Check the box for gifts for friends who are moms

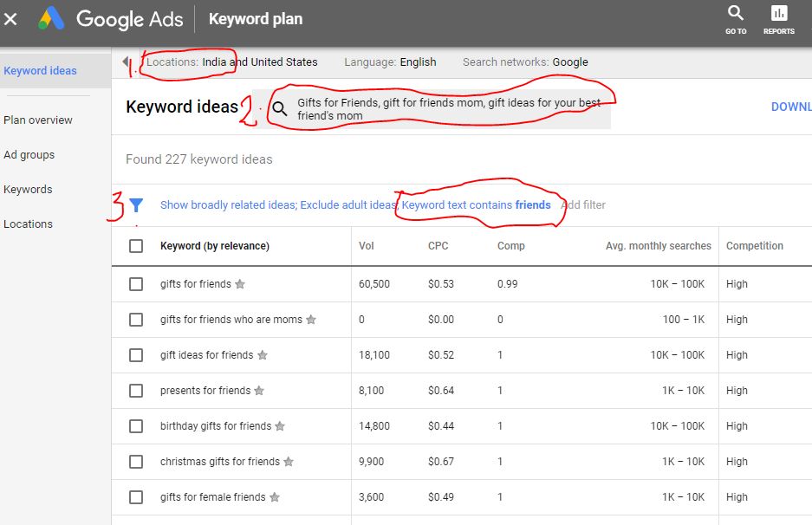tap(136, 320)
